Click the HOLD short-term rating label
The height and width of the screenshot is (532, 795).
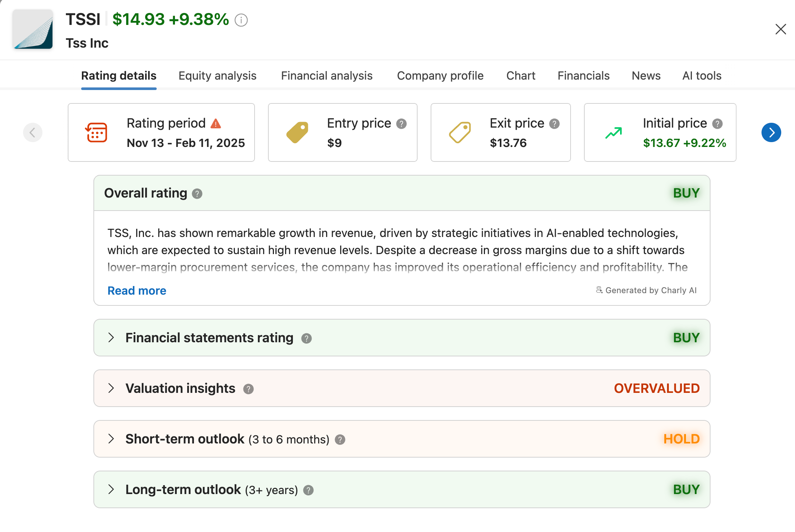(x=681, y=439)
